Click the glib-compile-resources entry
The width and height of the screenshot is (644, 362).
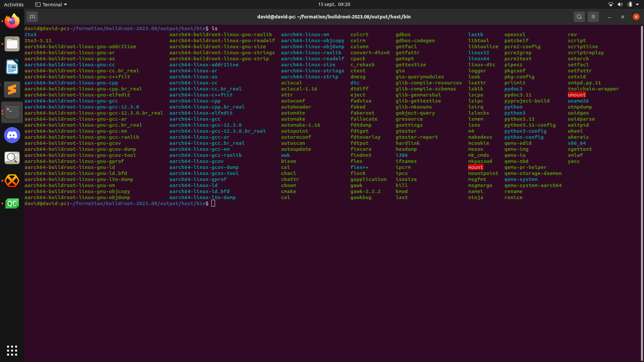pos(429,83)
